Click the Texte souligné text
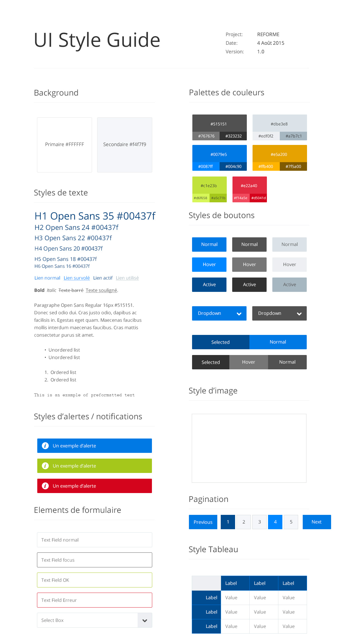Viewport: 344px width, 644px height. coord(101,290)
